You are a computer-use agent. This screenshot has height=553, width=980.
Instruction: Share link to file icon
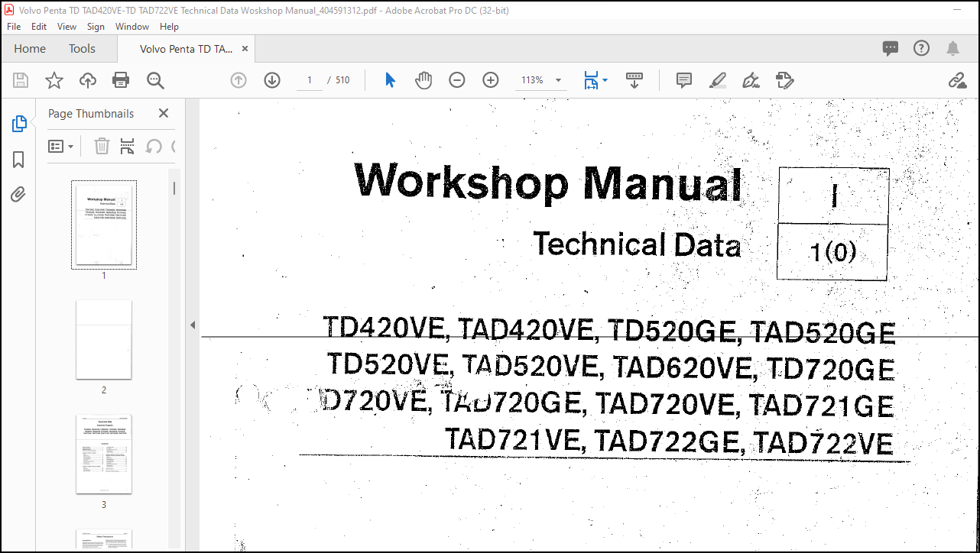[957, 80]
